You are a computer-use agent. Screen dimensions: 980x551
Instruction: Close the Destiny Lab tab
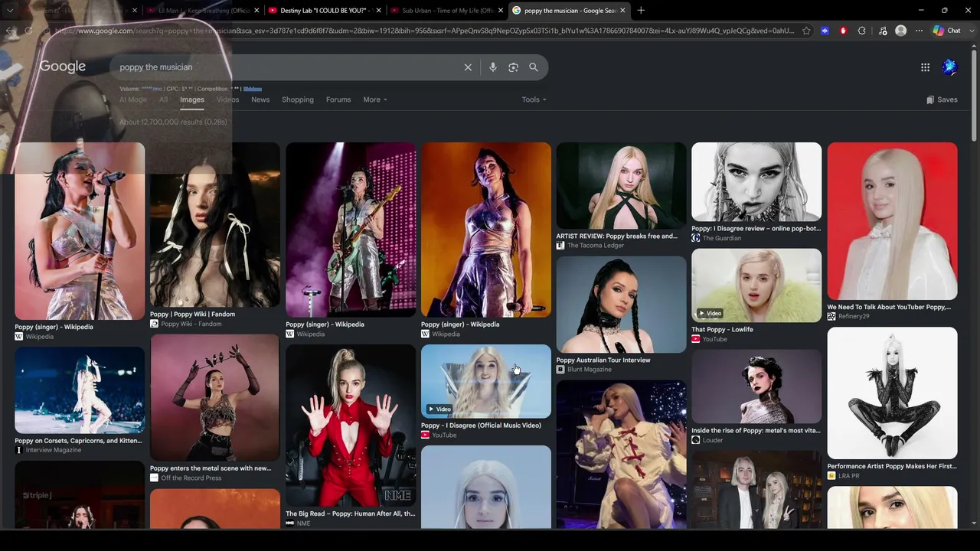[378, 11]
